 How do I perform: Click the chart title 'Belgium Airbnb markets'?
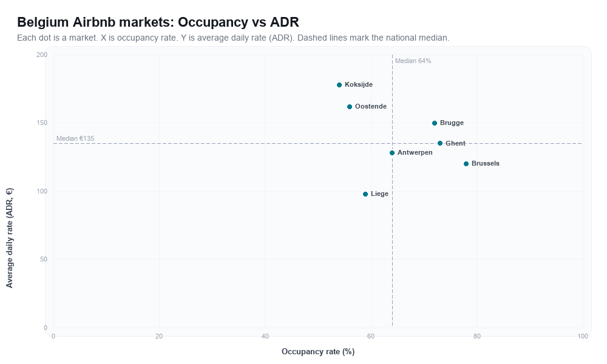click(x=158, y=22)
